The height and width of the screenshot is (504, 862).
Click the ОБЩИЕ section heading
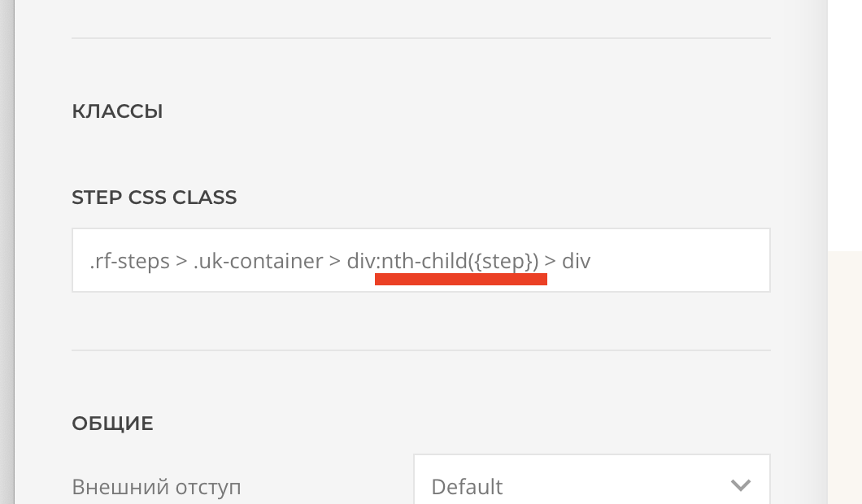coord(112,424)
